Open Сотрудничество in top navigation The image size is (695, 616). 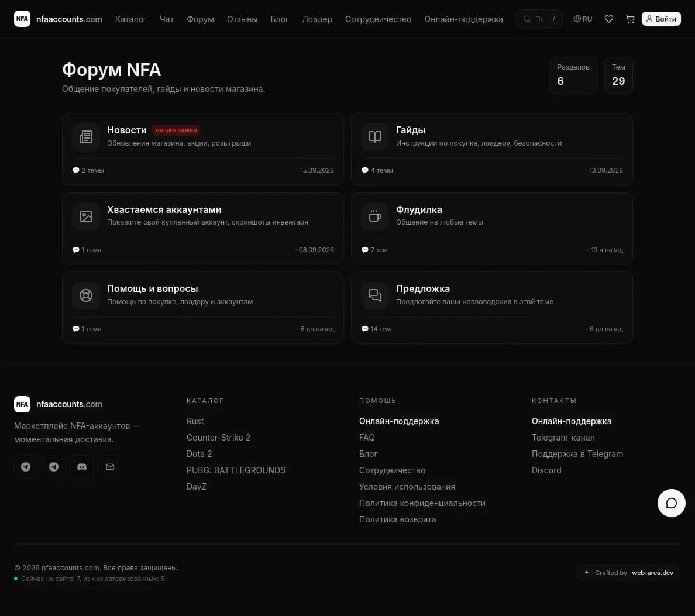click(378, 19)
